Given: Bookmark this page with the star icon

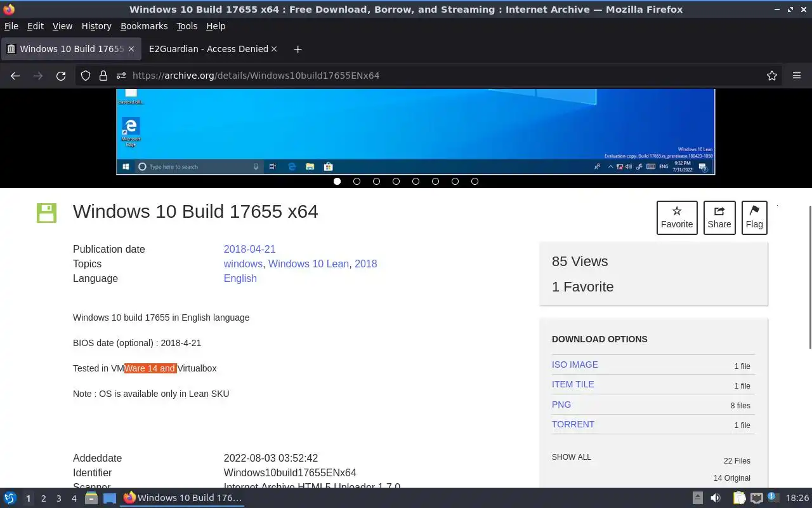Looking at the screenshot, I should pos(772,76).
